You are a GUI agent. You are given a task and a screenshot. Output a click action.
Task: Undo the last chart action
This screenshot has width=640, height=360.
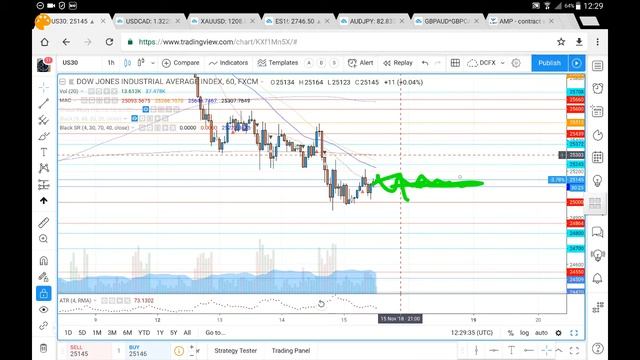tap(425, 63)
